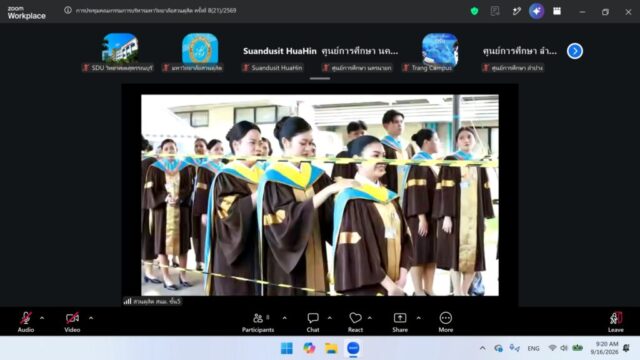Open the React emoji menu
This screenshot has height=360, width=640.
[x=355, y=322]
